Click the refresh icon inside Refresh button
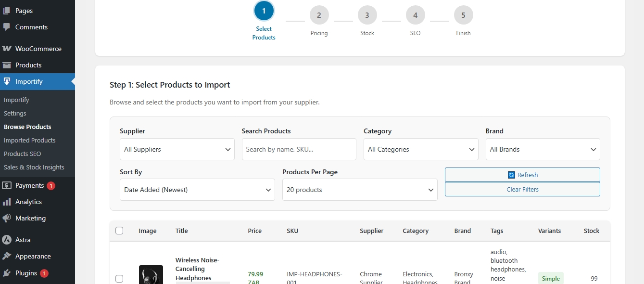The height and width of the screenshot is (284, 644). tap(511, 175)
